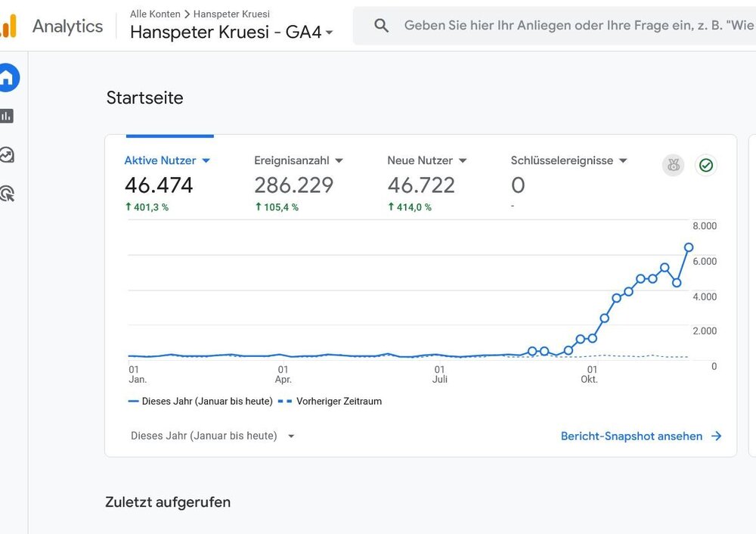Select the Neue Nutzer value 46.722
This screenshot has height=534, width=756.
pyautogui.click(x=421, y=185)
